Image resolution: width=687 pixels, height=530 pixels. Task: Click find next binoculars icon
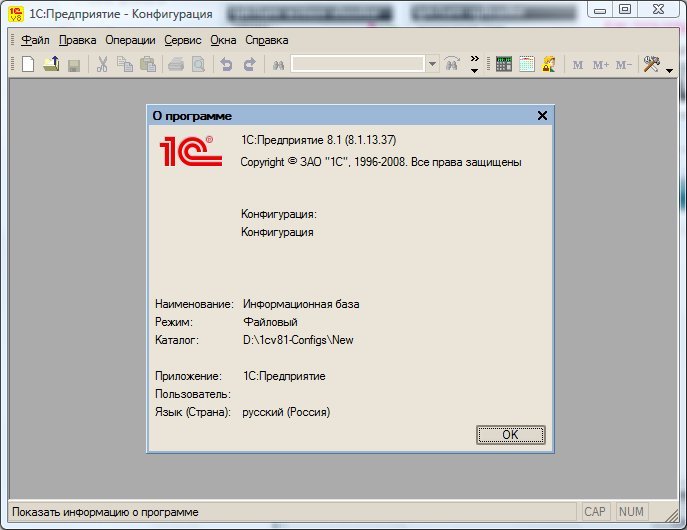click(452, 64)
